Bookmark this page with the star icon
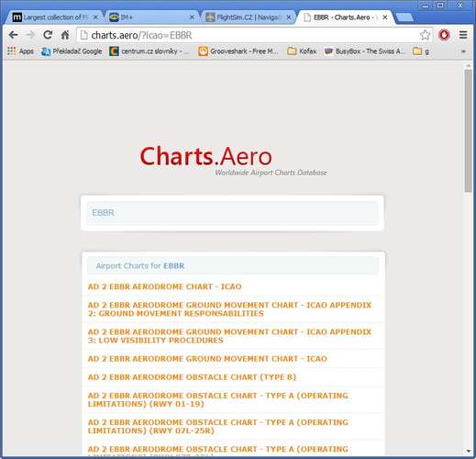This screenshot has height=459, width=476. [425, 35]
